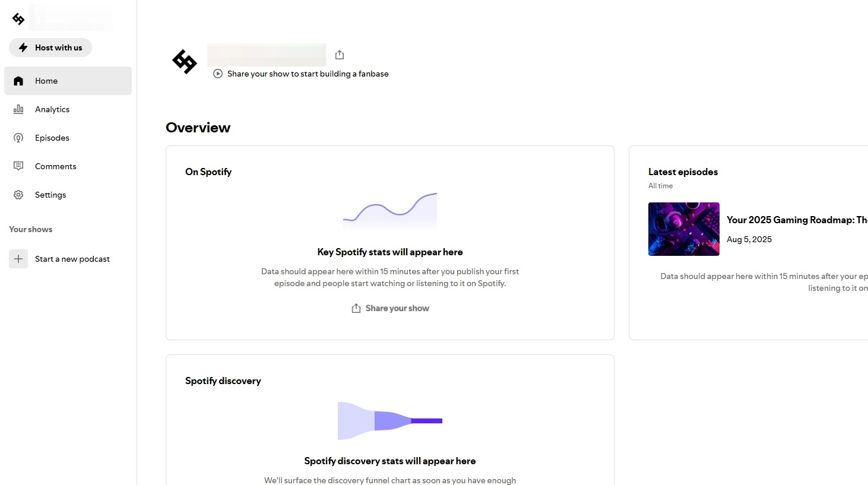Open the gaming episode thumbnail
The image size is (868, 485).
pyautogui.click(x=684, y=229)
